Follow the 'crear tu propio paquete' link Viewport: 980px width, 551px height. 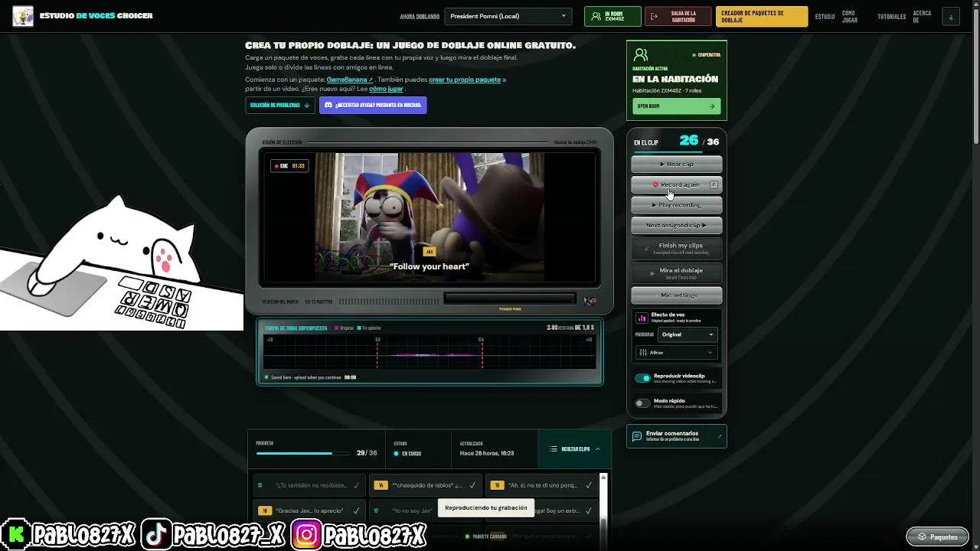[x=465, y=80]
